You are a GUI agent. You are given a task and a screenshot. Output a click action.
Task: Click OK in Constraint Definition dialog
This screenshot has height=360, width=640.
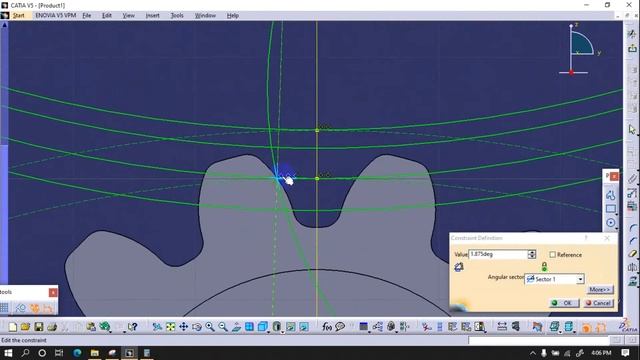pyautogui.click(x=563, y=303)
